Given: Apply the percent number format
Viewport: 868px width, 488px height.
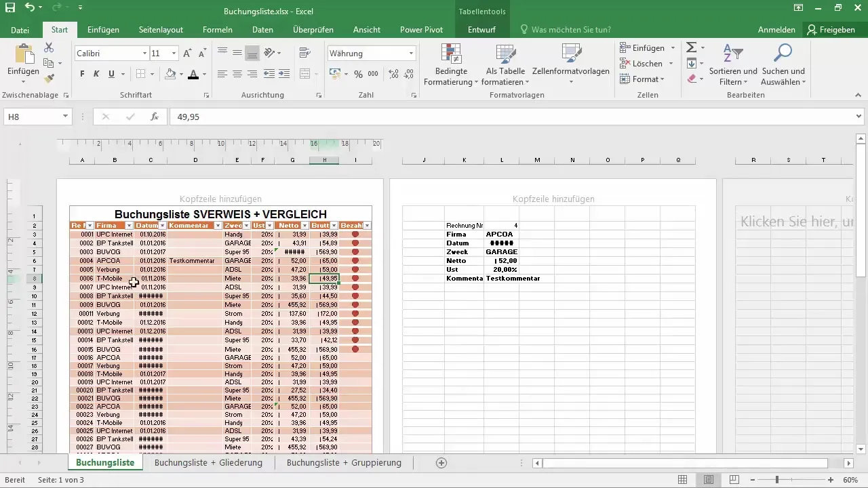Looking at the screenshot, I should click(x=358, y=74).
